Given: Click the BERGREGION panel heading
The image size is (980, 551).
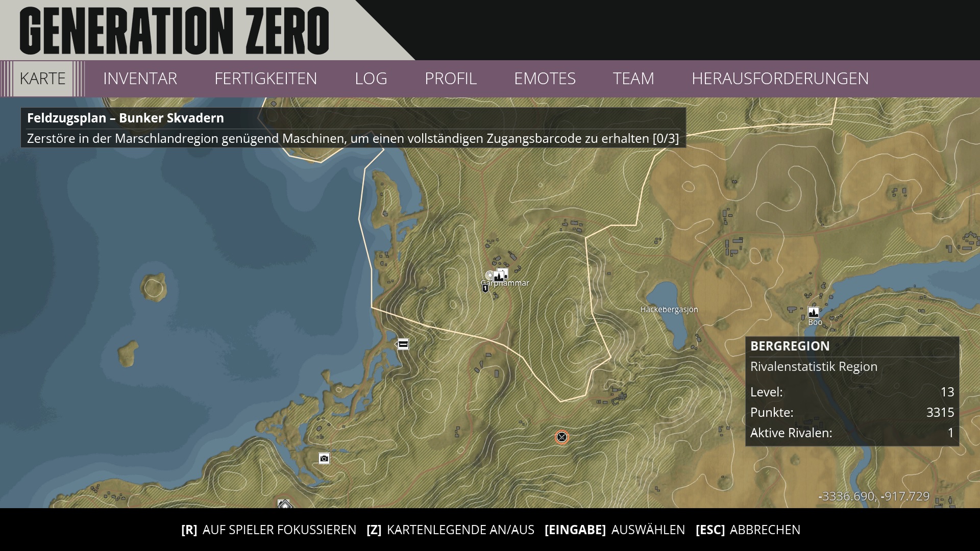Looking at the screenshot, I should click(x=790, y=346).
